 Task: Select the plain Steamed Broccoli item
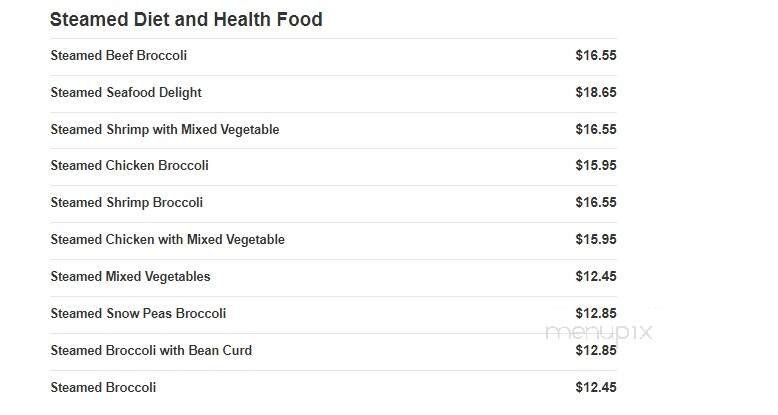tap(103, 388)
